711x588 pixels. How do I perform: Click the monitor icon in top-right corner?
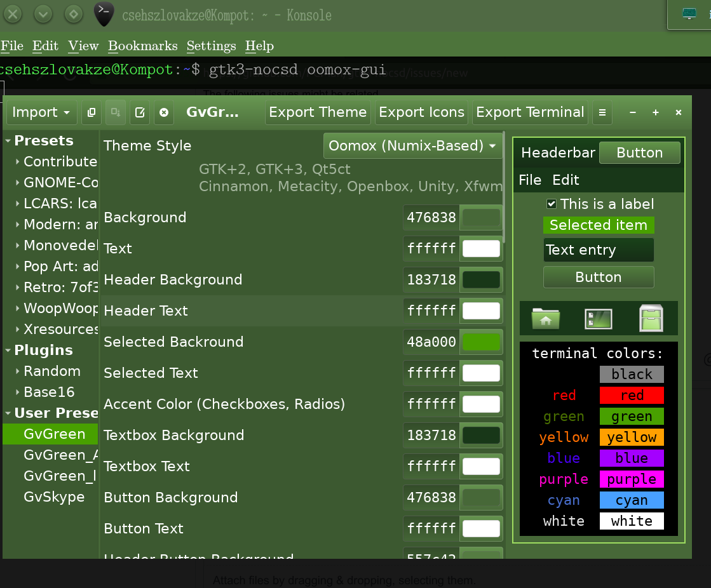coord(689,14)
